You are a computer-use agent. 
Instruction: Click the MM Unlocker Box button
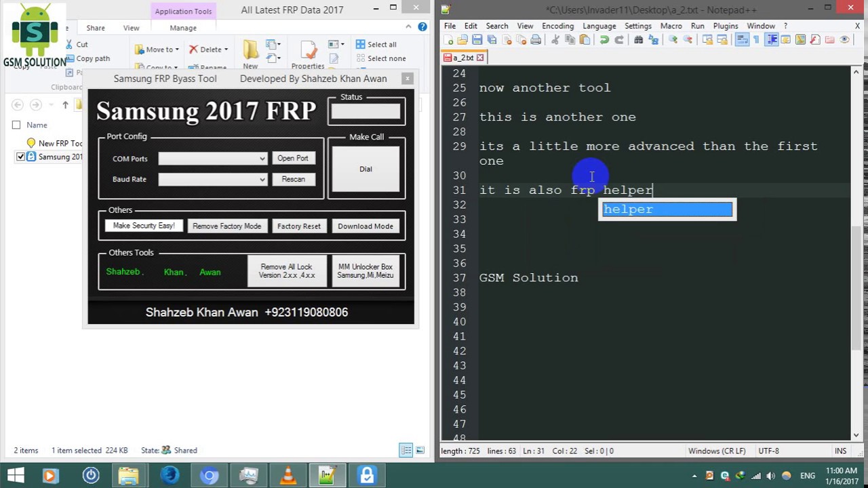coord(365,271)
